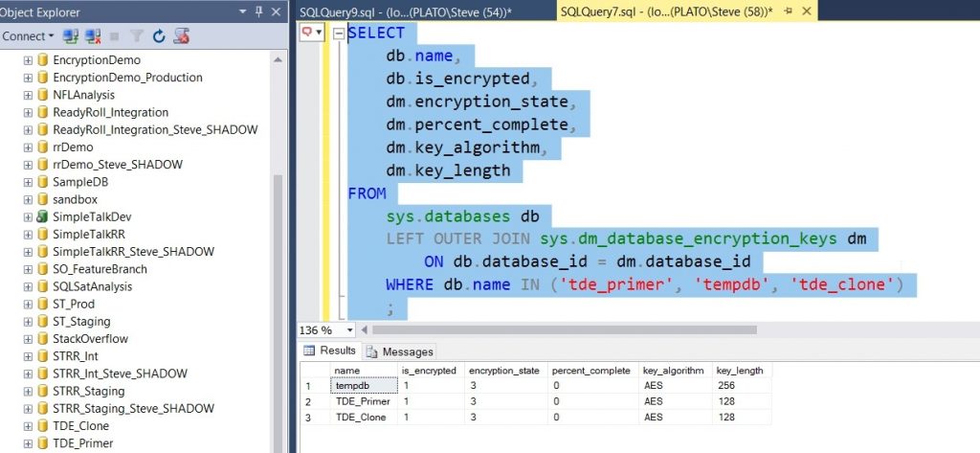The width and height of the screenshot is (980, 453).
Task: Select the 'tempdb' cell in results
Action: (364, 385)
